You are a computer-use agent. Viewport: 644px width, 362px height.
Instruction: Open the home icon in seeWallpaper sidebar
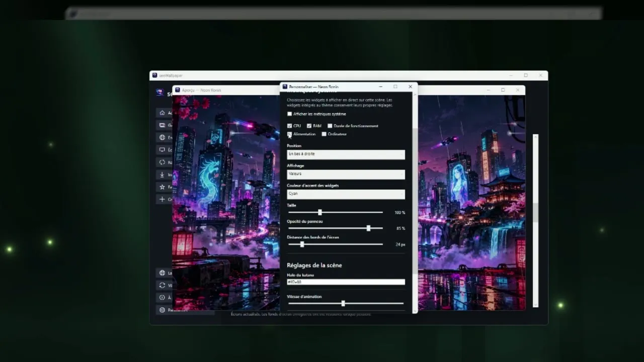tap(162, 113)
